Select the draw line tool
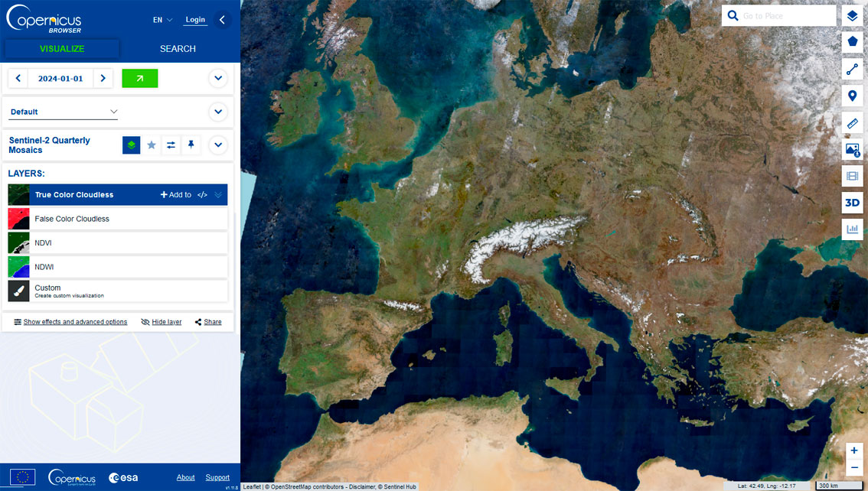868x491 pixels. click(853, 70)
